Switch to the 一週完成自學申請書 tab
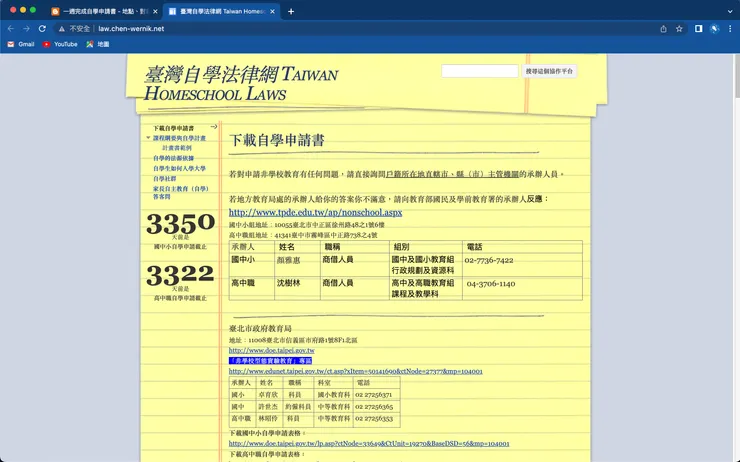The image size is (740, 462). (104, 11)
